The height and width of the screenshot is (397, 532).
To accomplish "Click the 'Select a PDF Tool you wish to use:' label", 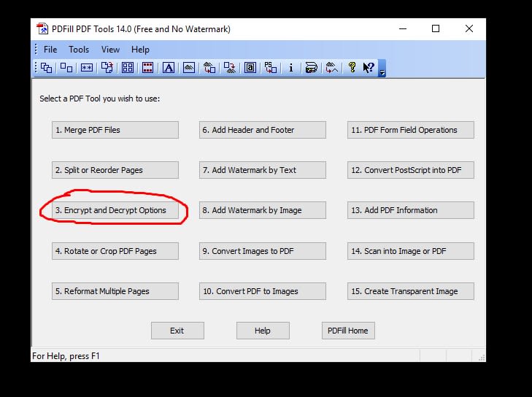I will tap(100, 99).
